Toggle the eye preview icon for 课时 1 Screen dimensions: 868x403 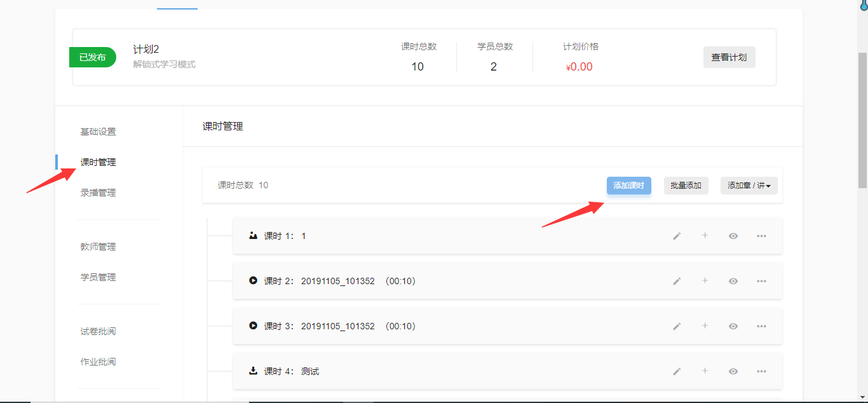pos(733,236)
